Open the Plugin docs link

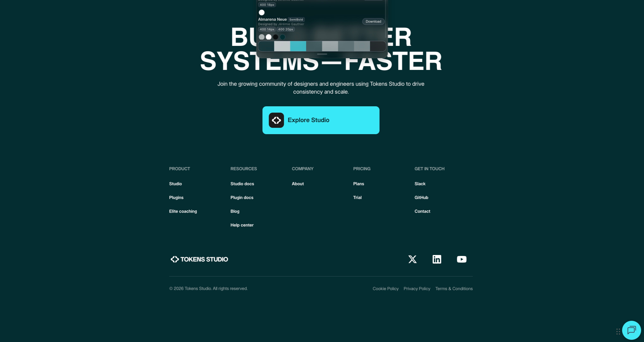[x=242, y=197]
